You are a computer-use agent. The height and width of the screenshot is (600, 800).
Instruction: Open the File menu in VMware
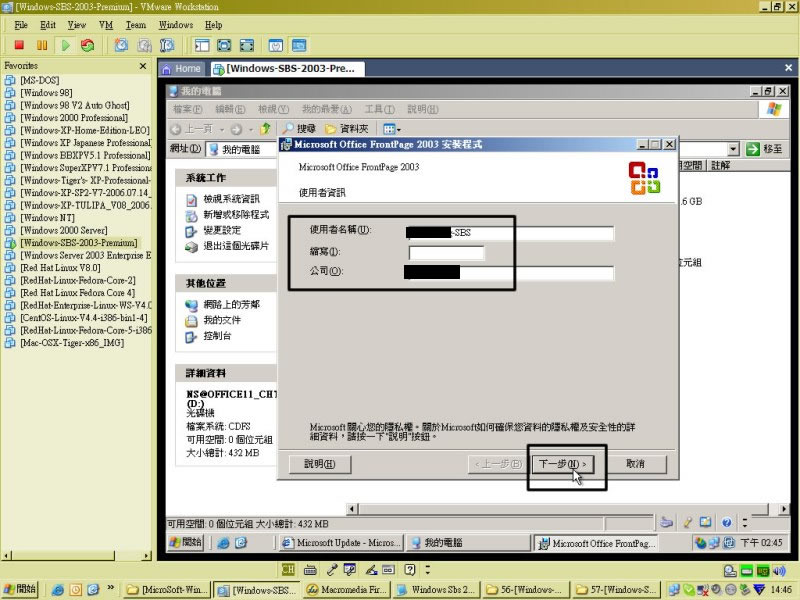pos(21,25)
